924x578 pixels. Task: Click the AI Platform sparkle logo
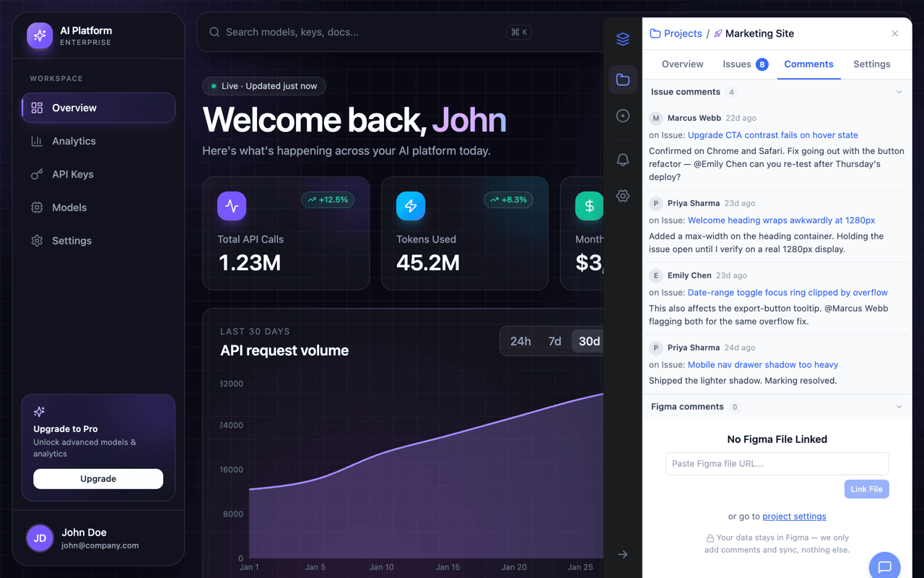[x=40, y=36]
